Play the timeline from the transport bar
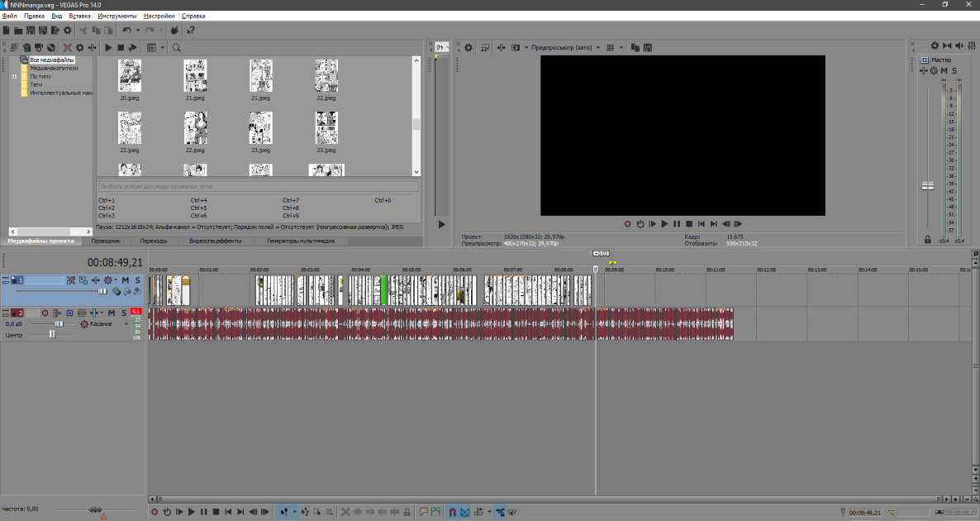Image resolution: width=980 pixels, height=521 pixels. pyautogui.click(x=191, y=512)
